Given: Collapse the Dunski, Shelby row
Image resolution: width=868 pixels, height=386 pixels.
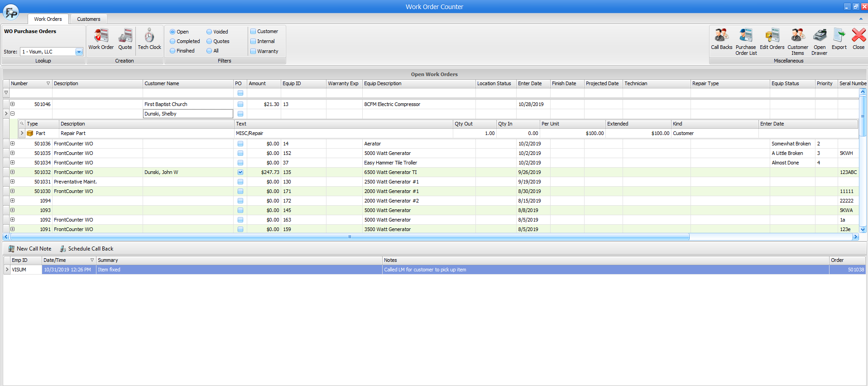Looking at the screenshot, I should tap(13, 114).
